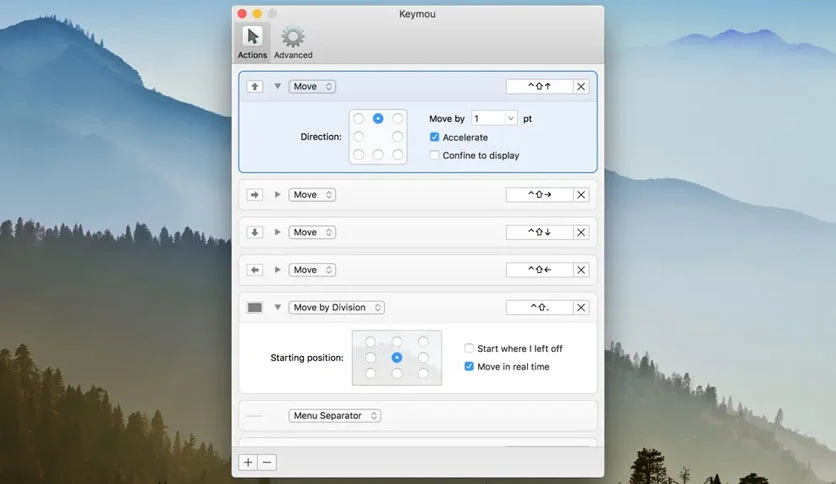
Task: Open the action type dropdown for move down
Action: (x=312, y=232)
